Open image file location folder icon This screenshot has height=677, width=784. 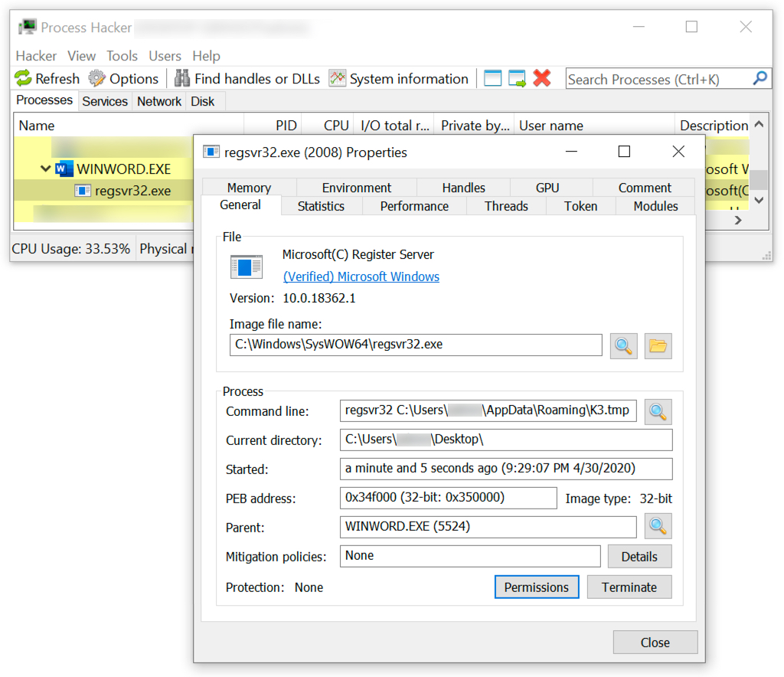tap(658, 346)
